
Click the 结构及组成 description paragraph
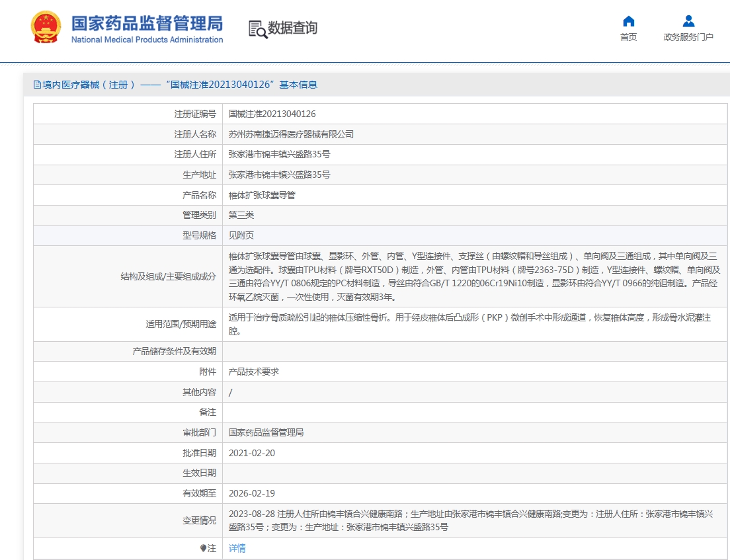(474, 276)
